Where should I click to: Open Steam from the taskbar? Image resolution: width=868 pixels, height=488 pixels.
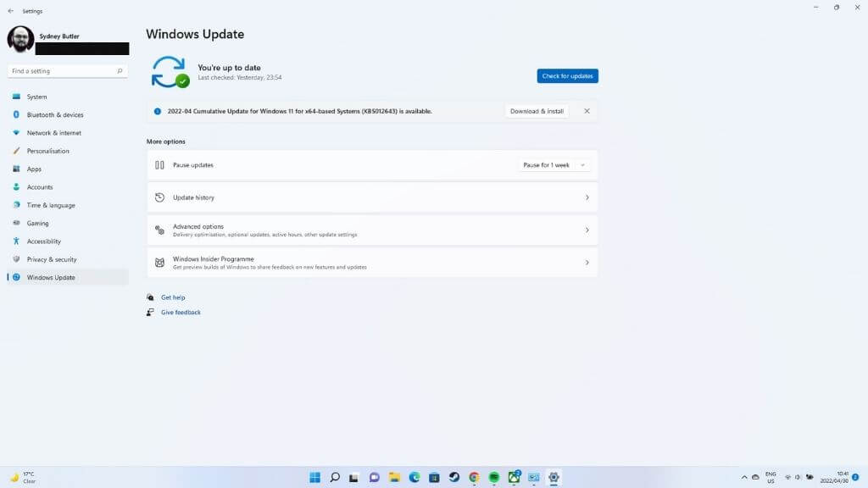(454, 477)
